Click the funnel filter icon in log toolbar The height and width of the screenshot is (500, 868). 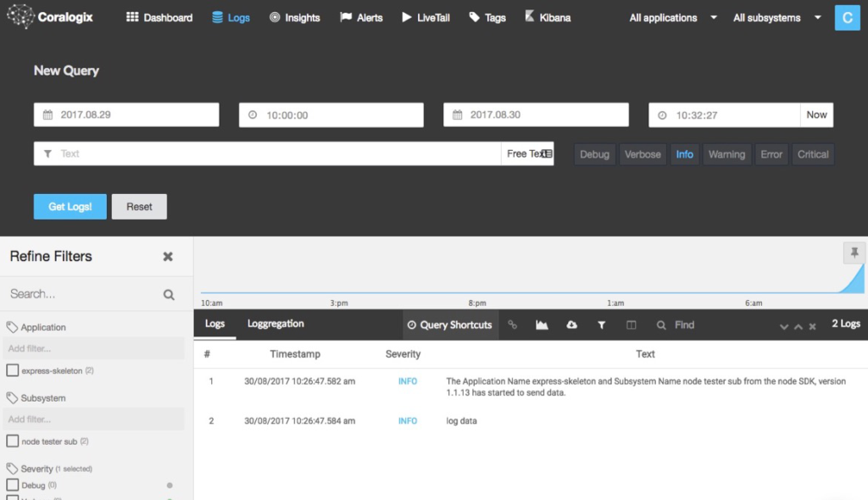[601, 325]
